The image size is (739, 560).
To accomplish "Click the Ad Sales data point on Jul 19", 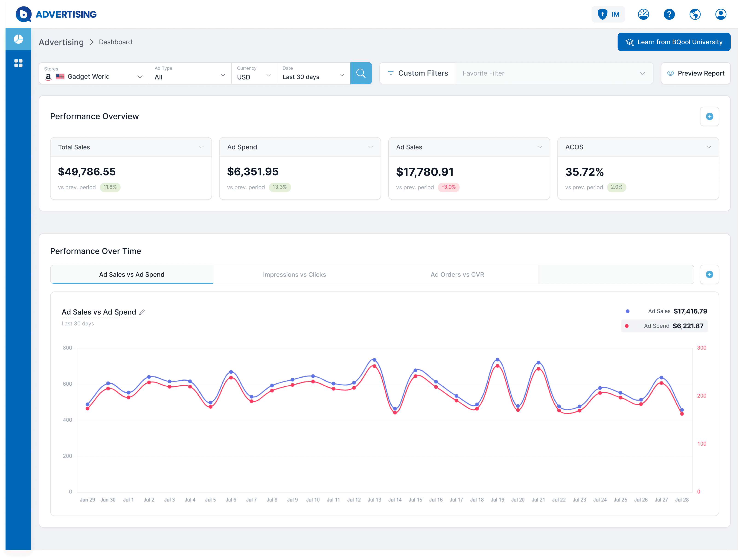I will pyautogui.click(x=497, y=359).
